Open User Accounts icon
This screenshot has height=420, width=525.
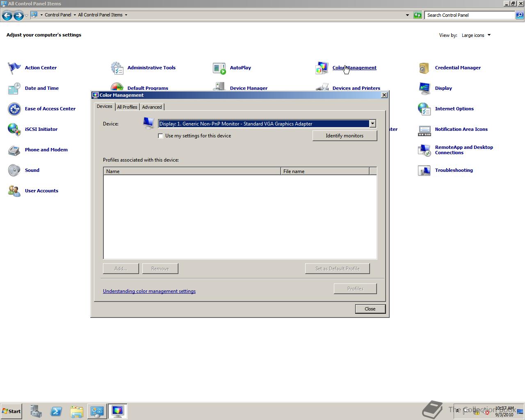(14, 191)
